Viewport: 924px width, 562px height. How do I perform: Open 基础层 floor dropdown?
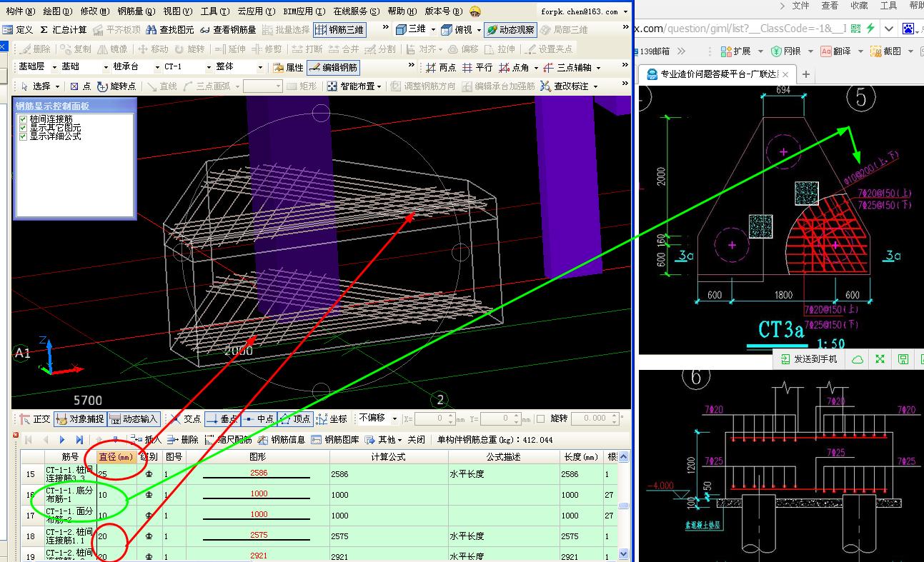[x=53, y=67]
